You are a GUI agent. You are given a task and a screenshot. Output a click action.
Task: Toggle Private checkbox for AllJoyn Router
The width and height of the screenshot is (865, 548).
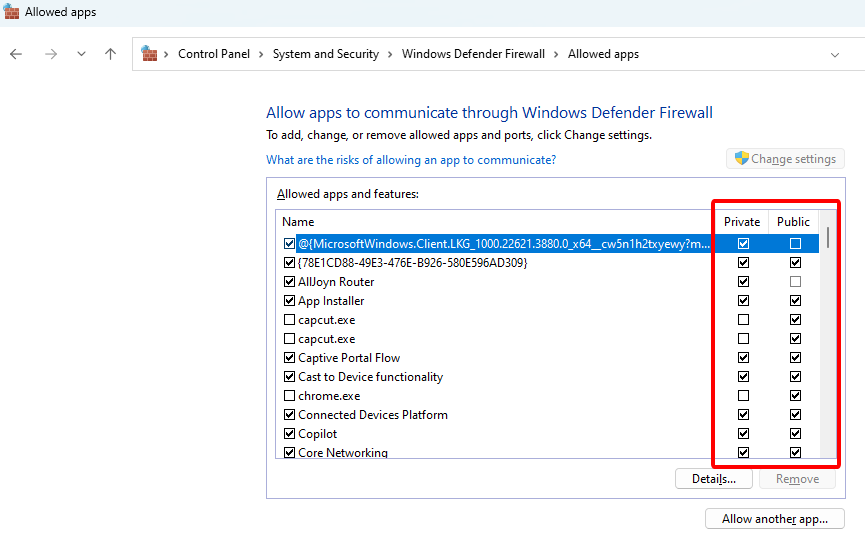(743, 281)
